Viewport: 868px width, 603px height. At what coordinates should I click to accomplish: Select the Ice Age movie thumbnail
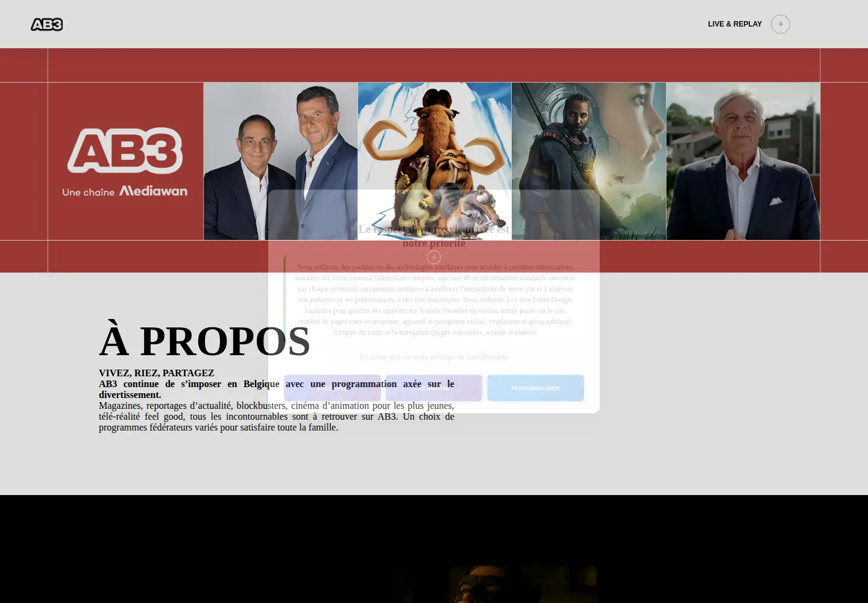pyautogui.click(x=435, y=161)
